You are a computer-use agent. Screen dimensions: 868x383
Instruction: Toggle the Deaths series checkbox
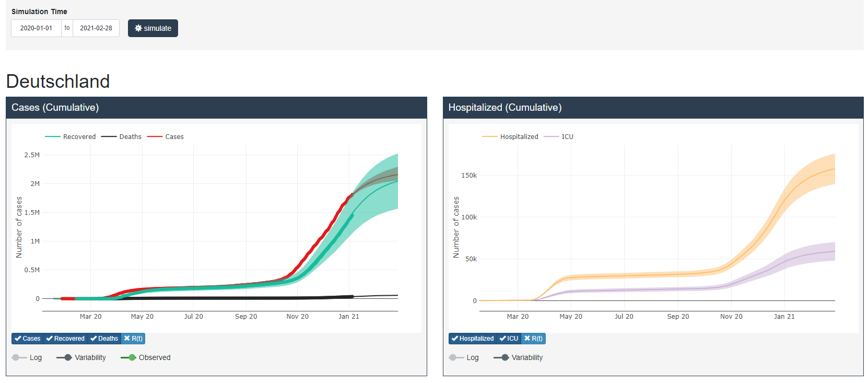[104, 339]
